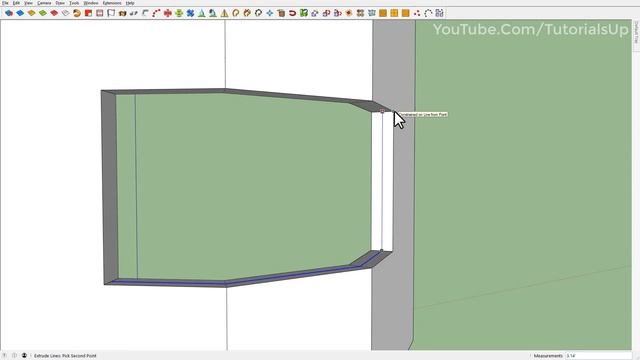Screen dimensions: 640x360
Task: Open the File menu
Action: (x=5, y=3)
